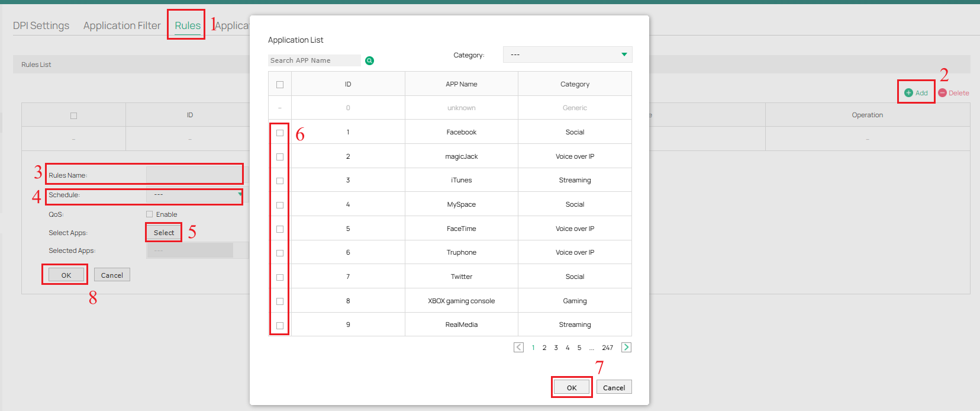Check the Twitter app checkbox
The width and height of the screenshot is (980, 411).
(x=280, y=277)
